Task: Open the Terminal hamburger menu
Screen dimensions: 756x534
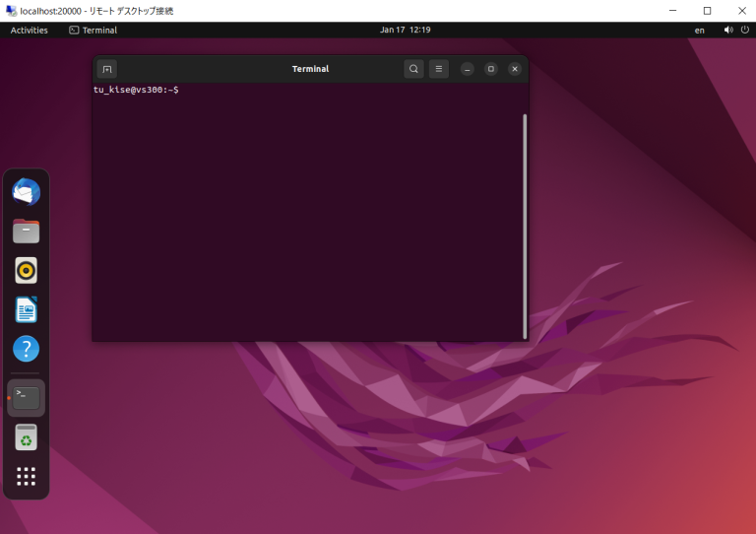Action: tap(439, 69)
